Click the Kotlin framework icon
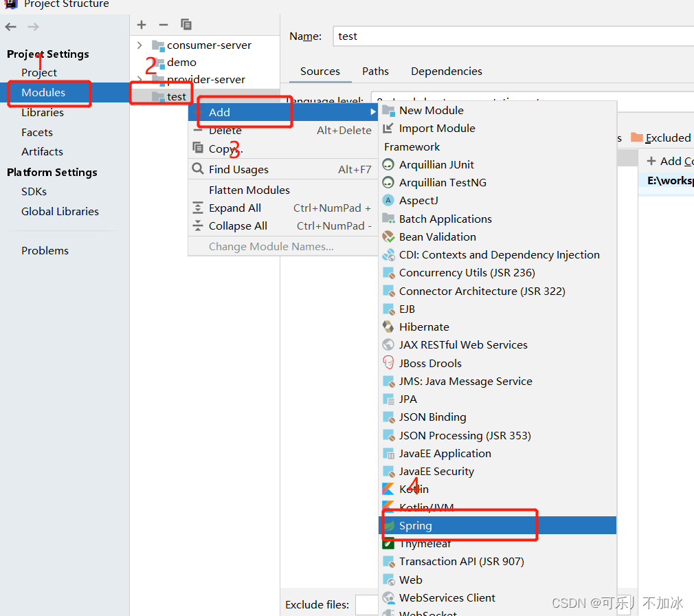The height and width of the screenshot is (616, 694). pyautogui.click(x=388, y=489)
